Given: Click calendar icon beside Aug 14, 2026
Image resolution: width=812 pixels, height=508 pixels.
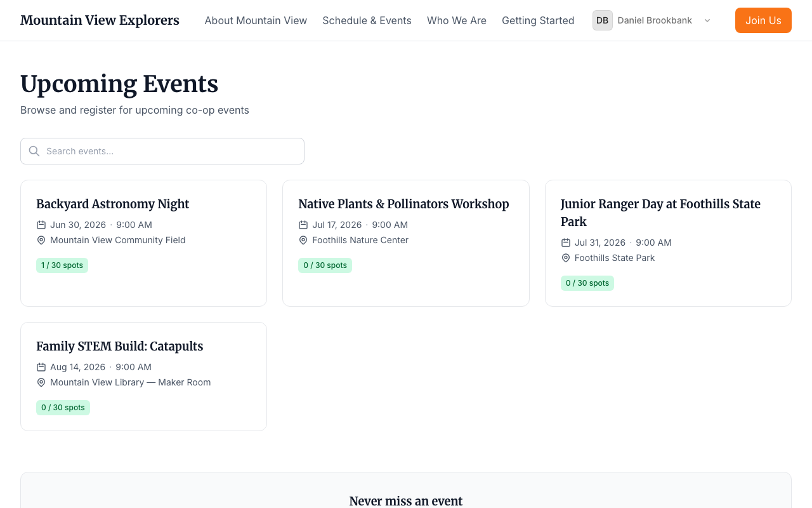Looking at the screenshot, I should (41, 367).
